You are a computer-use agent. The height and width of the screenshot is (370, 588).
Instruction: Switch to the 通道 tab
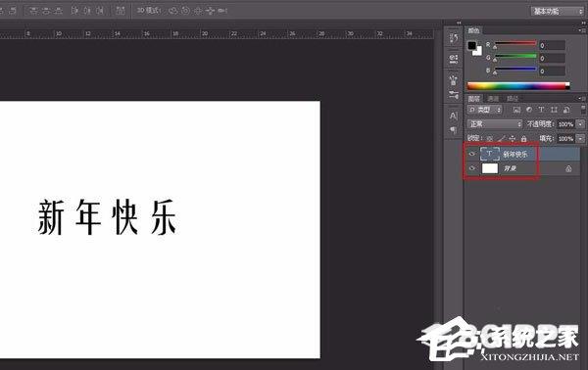(x=494, y=99)
